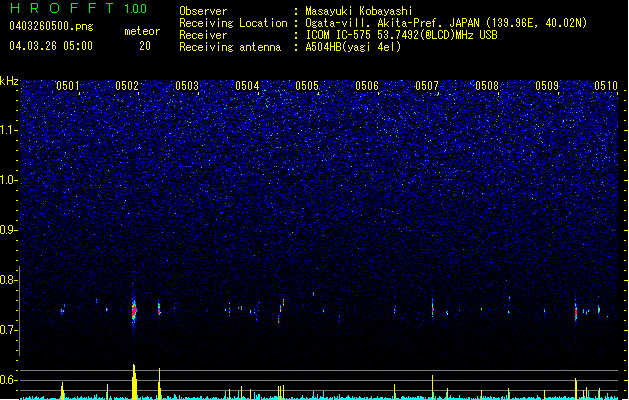
Task: Click the Receiving antenna label
Action: (x=230, y=47)
